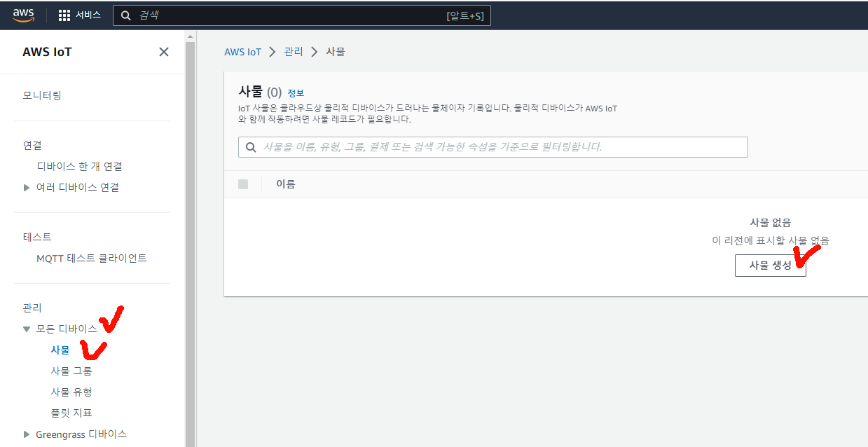Click the 관리 sidebar section heading
The image size is (868, 447).
point(32,308)
